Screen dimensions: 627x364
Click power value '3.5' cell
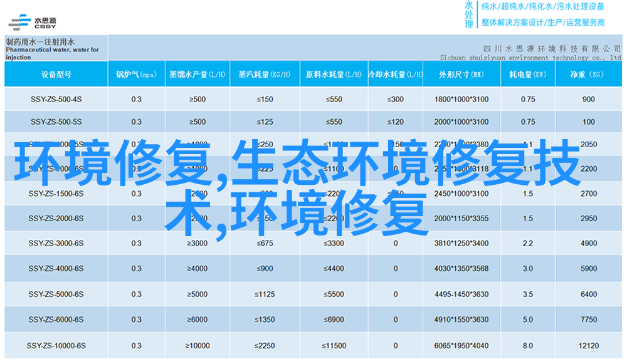[528, 294]
